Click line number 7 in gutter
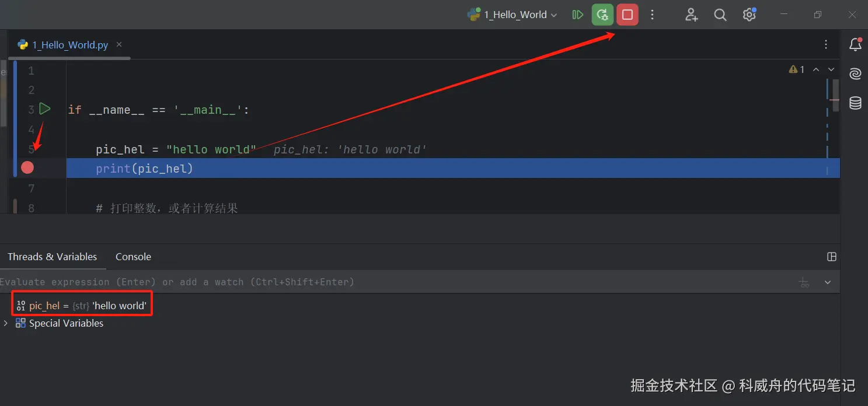 [31, 188]
